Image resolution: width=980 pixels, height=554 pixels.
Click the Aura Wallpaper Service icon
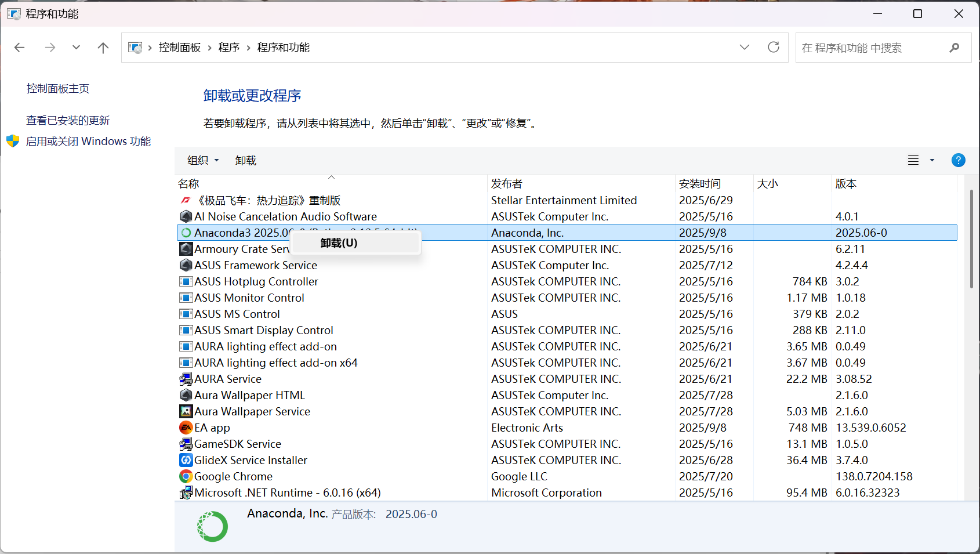click(186, 411)
